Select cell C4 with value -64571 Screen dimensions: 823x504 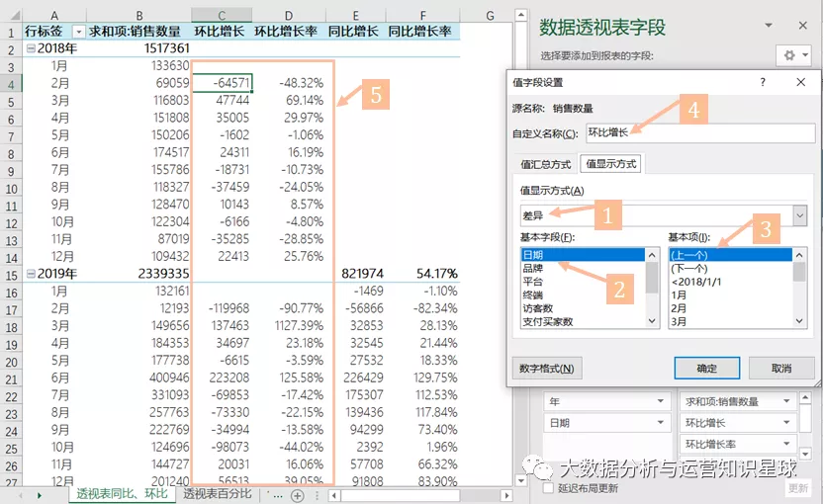222,83
